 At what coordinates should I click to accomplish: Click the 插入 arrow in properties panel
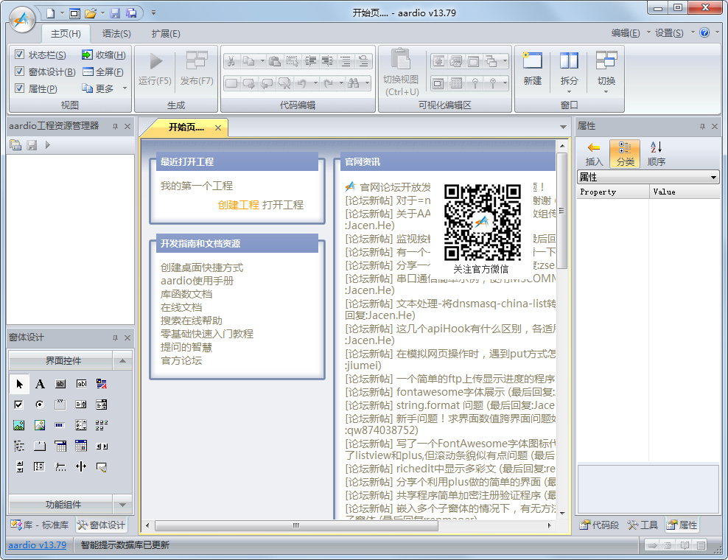tap(593, 153)
